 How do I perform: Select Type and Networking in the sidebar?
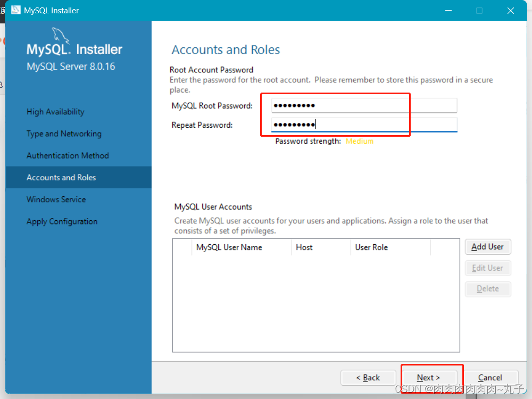pyautogui.click(x=64, y=134)
